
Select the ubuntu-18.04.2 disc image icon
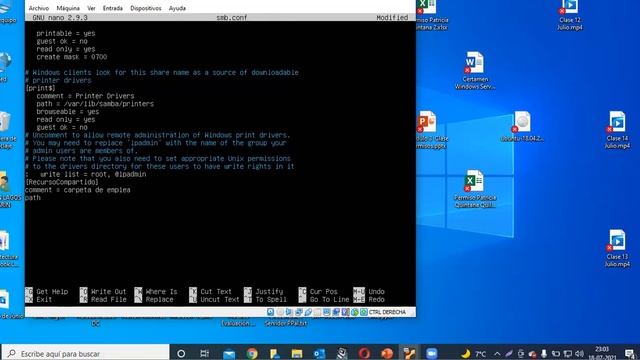coord(522,126)
